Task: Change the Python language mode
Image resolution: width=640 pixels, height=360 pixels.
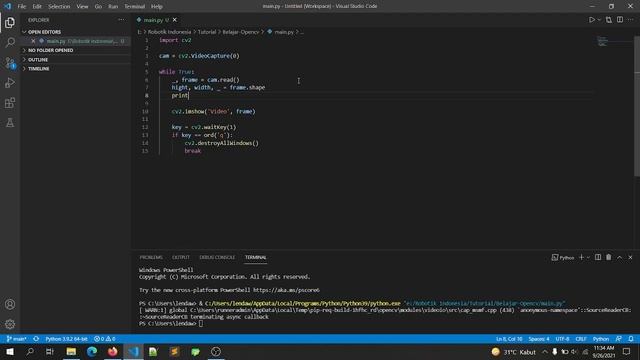Action: (601, 339)
